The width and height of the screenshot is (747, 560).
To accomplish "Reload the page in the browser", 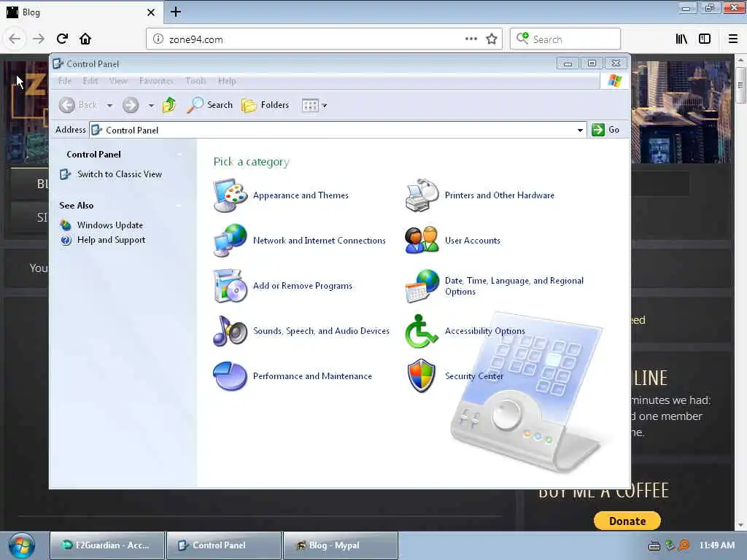I will [63, 39].
